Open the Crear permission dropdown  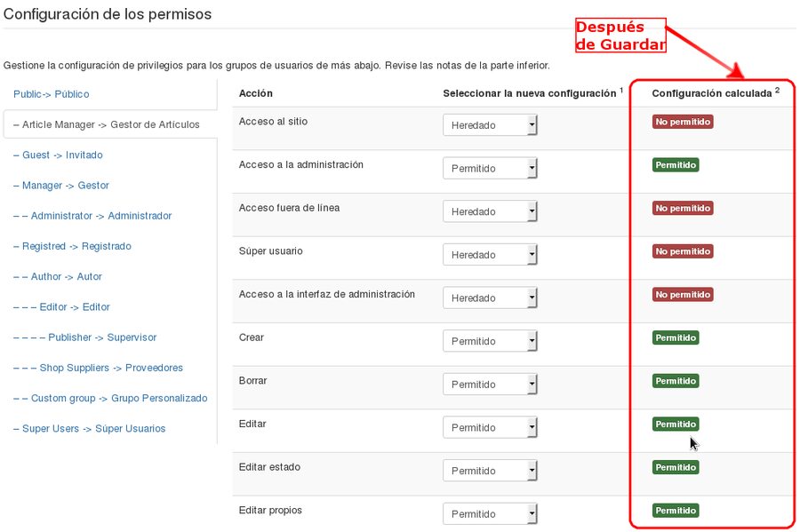tap(491, 341)
